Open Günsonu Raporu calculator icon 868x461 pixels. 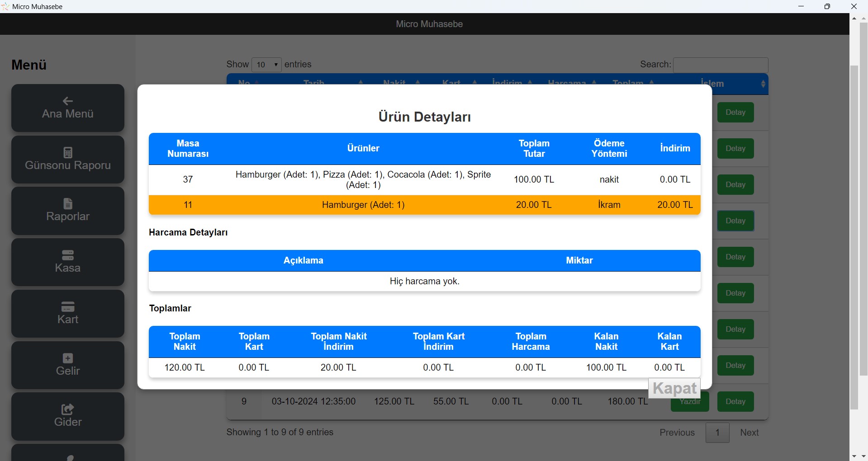click(x=68, y=153)
